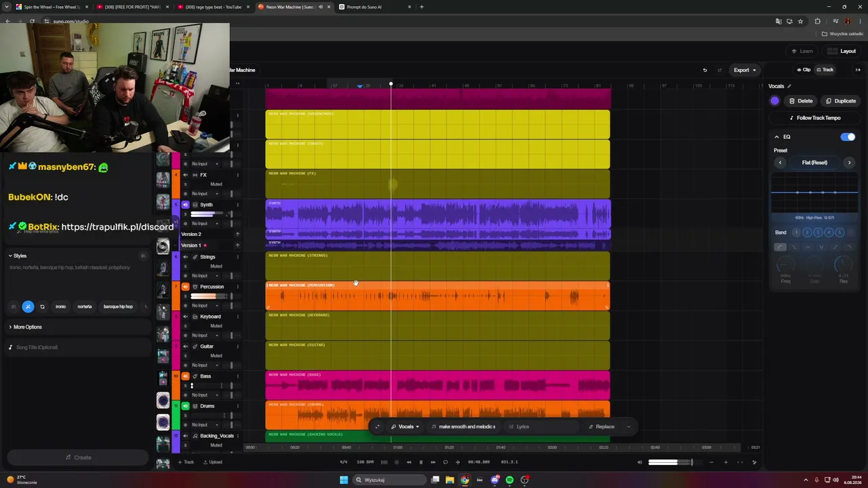Go to previous EQ preset
Image resolution: width=868 pixels, height=488 pixels.
click(x=780, y=163)
